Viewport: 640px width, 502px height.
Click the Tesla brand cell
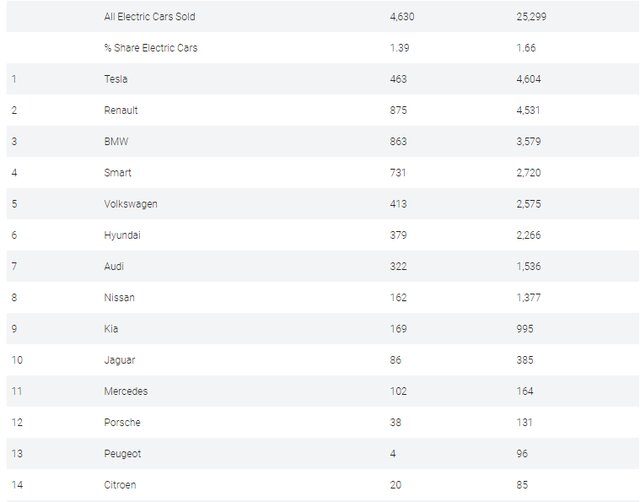coord(116,79)
